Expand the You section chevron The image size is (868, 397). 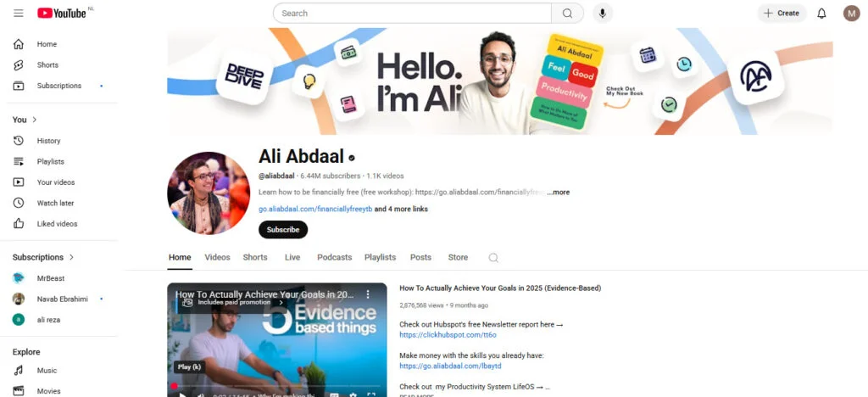pos(35,120)
